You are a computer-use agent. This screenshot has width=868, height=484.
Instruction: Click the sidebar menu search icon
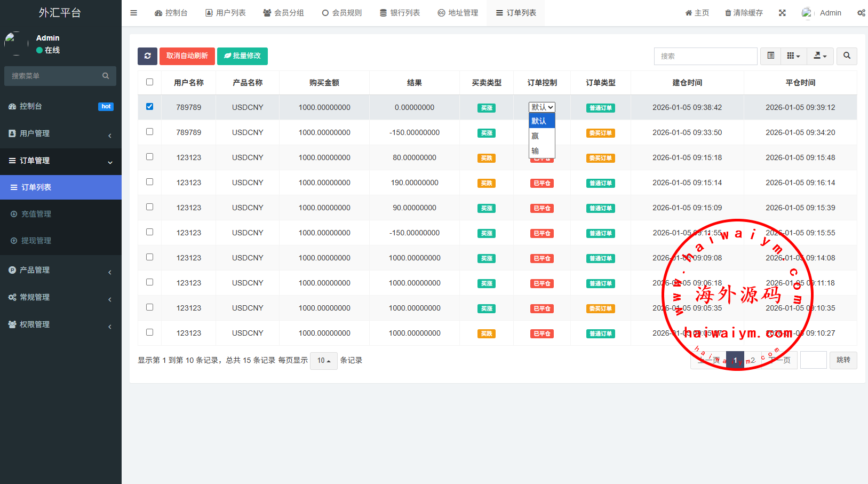pos(106,76)
